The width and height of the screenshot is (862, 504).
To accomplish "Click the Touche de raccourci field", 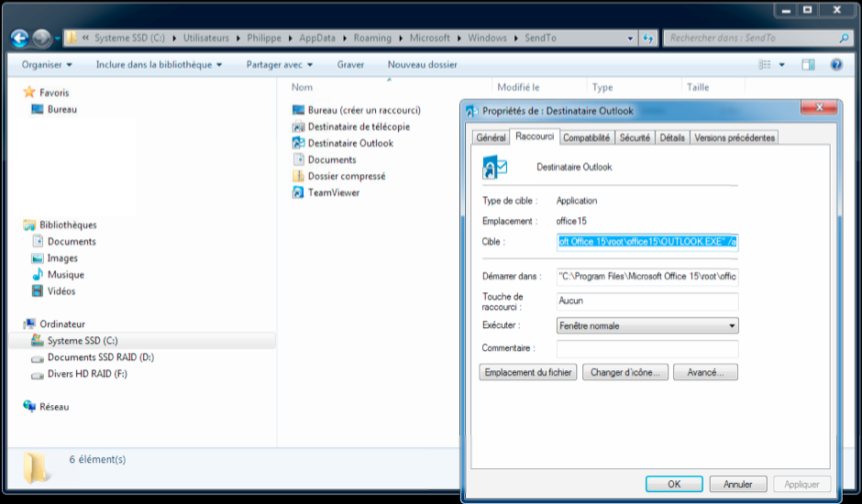I will 647,301.
